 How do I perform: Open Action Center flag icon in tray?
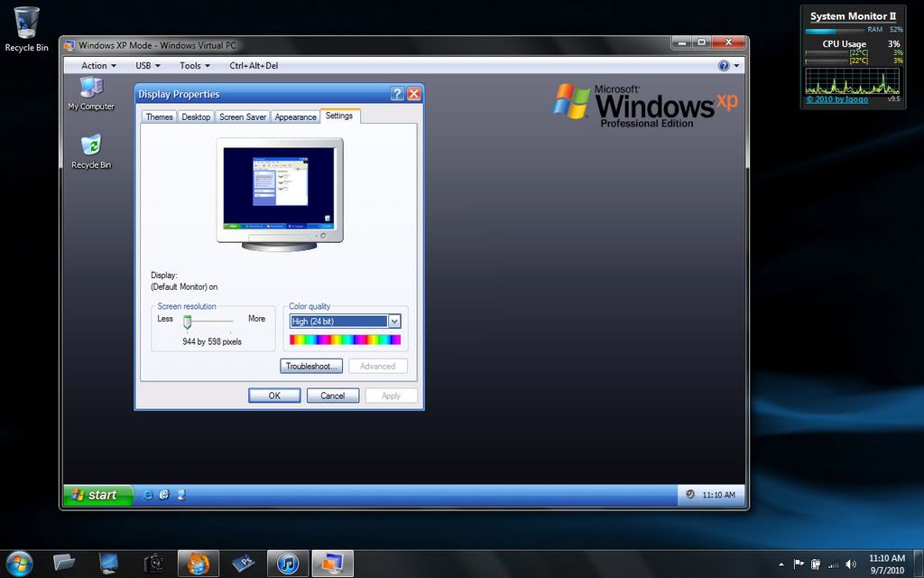click(x=799, y=564)
